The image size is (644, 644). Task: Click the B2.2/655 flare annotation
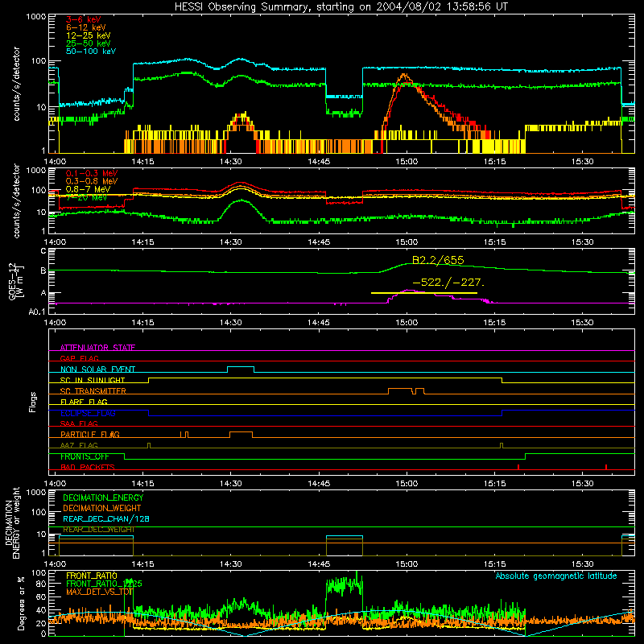[x=438, y=260]
